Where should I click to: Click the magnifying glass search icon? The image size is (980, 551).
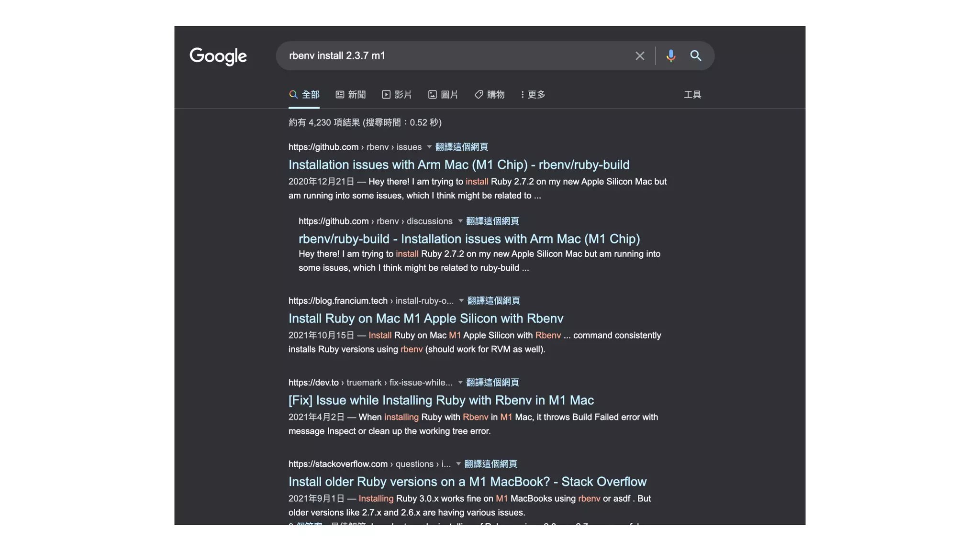(695, 56)
